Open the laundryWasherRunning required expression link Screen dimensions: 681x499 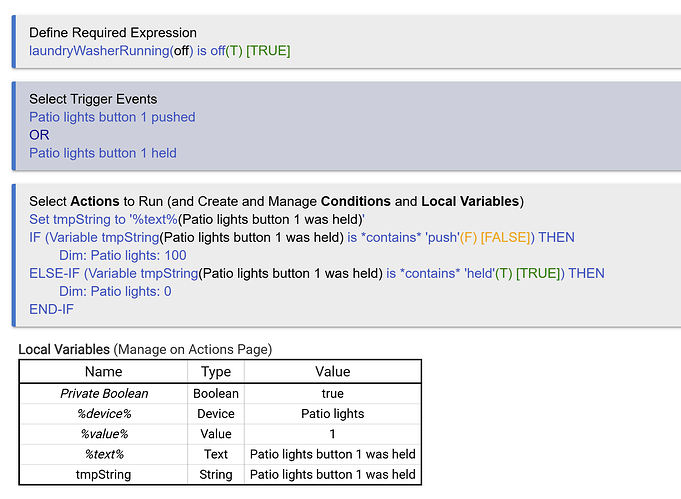coord(159,50)
